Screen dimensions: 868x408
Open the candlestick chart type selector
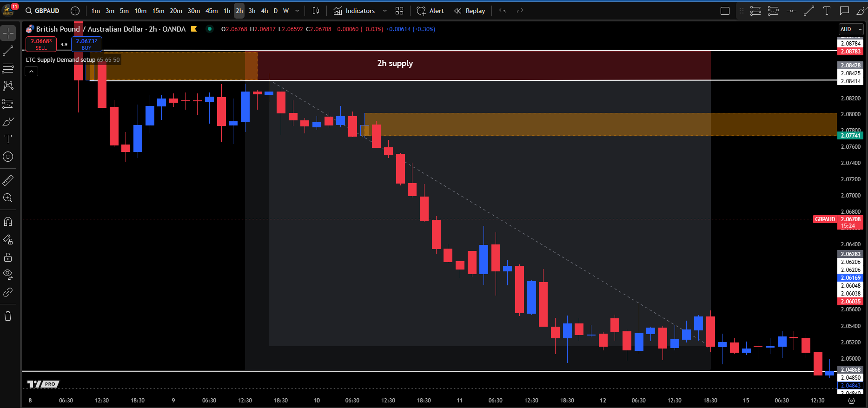[316, 11]
